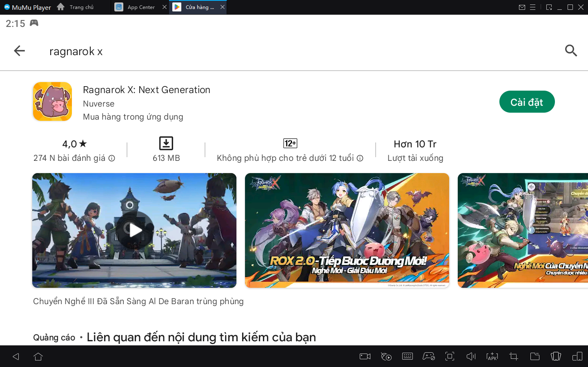The height and width of the screenshot is (367, 588).
Task: Go back using the arrow next to search text
Action: (19, 51)
